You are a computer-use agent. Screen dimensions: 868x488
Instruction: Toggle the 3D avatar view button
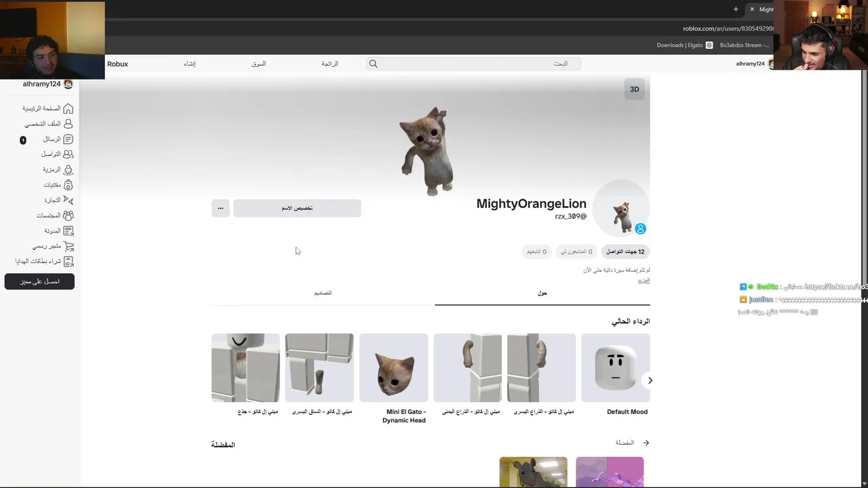point(635,89)
